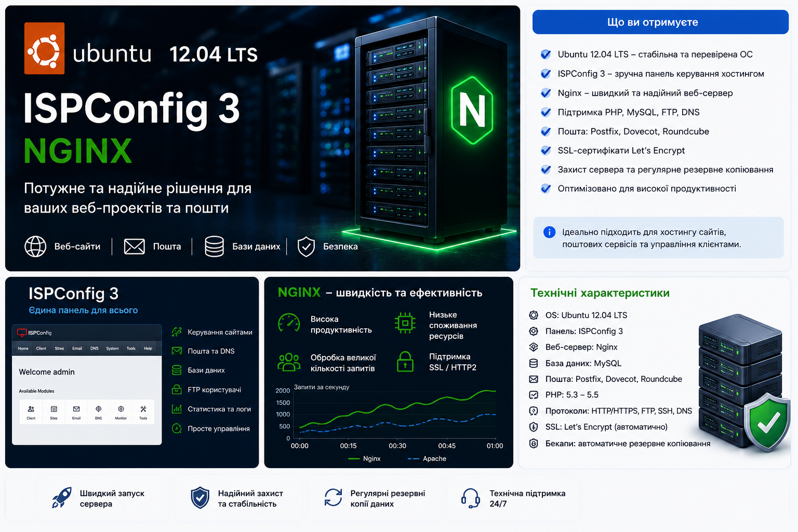
Task: Click the checkmark for Пошта: Postfix, Dovecot, Roundcube
Action: click(546, 131)
